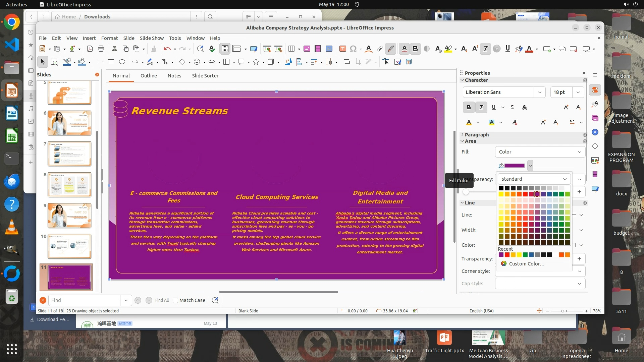
Task: Toggle Bold in Character panel
Action: point(469,107)
